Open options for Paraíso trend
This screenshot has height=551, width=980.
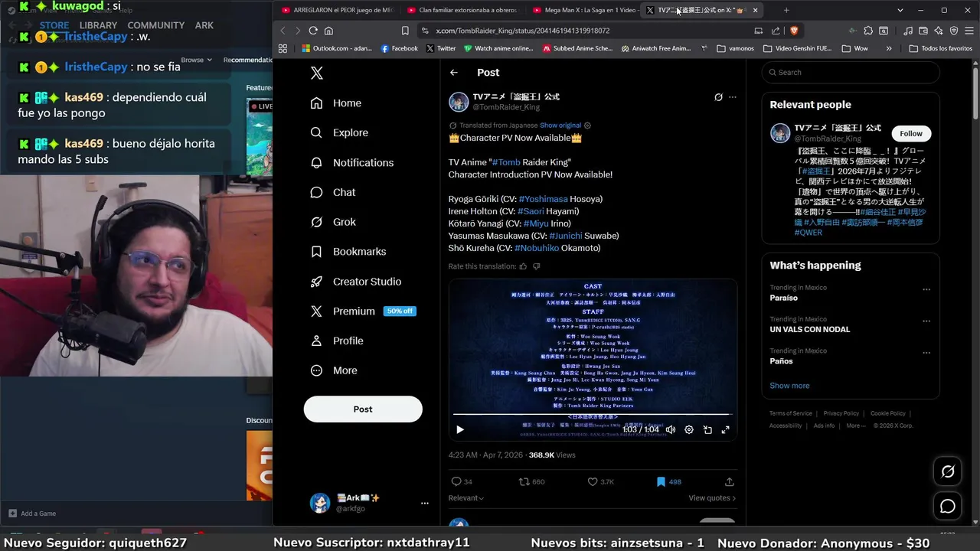(x=926, y=289)
